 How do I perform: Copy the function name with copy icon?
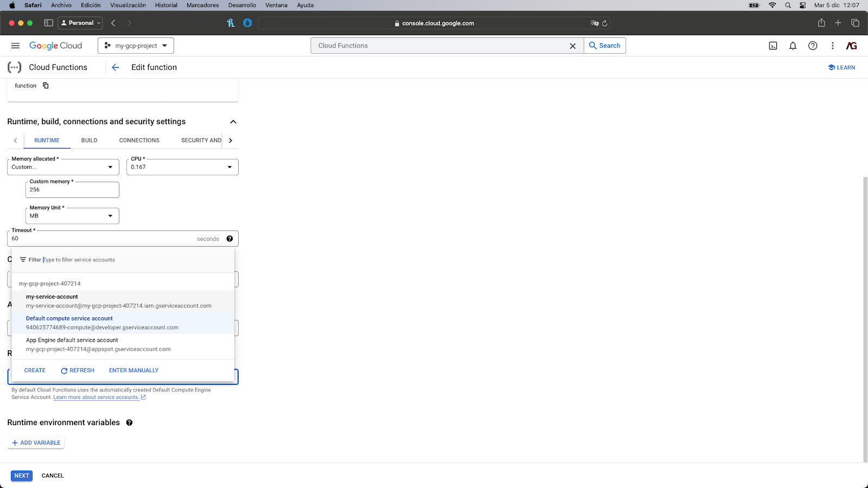[x=46, y=86]
